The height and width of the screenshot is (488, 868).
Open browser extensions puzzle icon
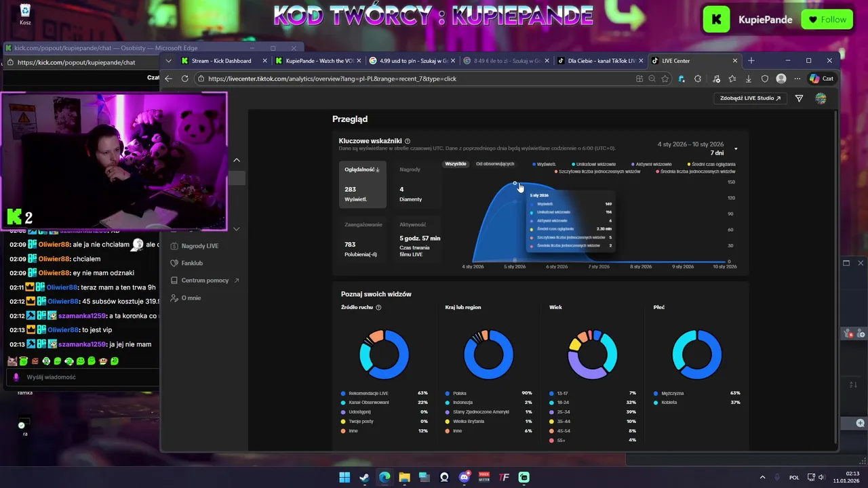click(x=698, y=79)
